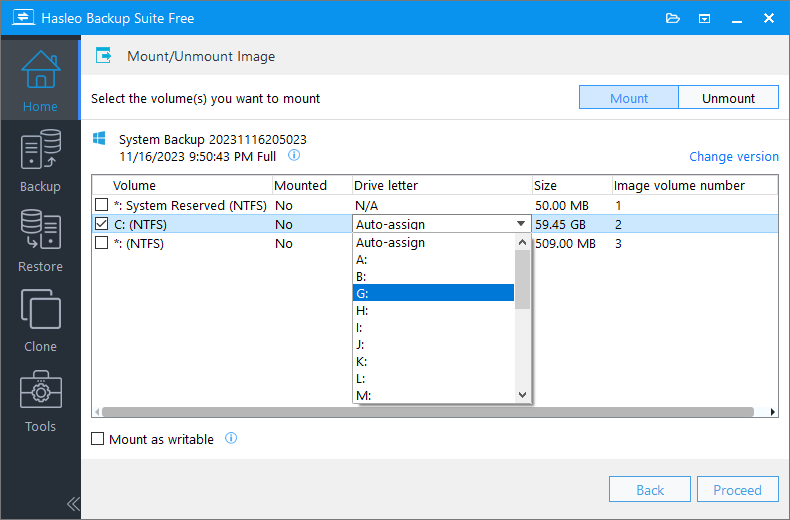Open the Home section in sidebar
790x520 pixels.
40,81
